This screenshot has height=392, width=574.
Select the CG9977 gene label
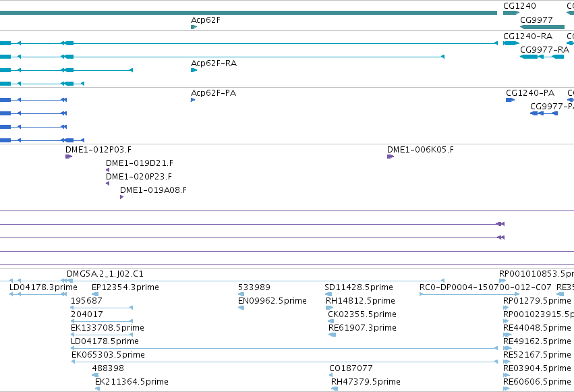coord(536,20)
